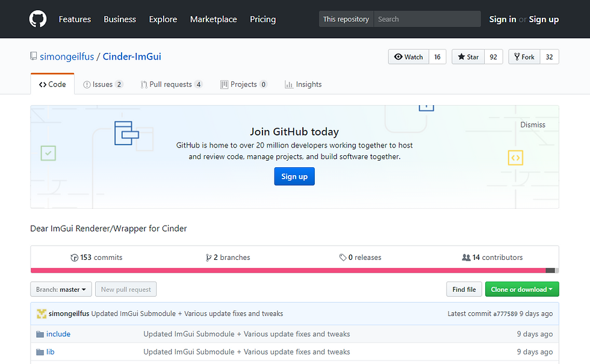Open the Features menu item
Image resolution: width=590 pixels, height=364 pixels.
tap(75, 19)
